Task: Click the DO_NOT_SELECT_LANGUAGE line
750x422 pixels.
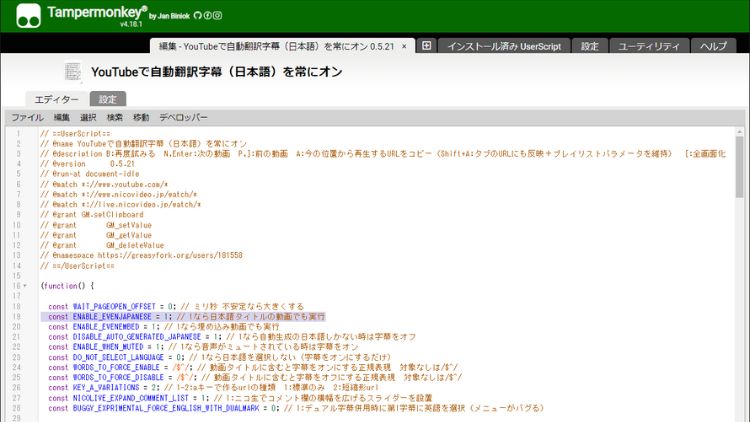Action: click(220, 357)
